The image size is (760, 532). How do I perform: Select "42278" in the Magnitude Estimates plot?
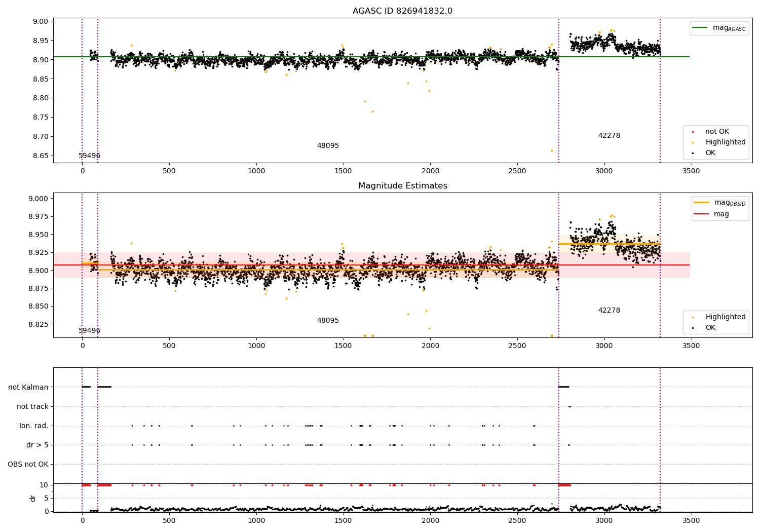click(609, 311)
